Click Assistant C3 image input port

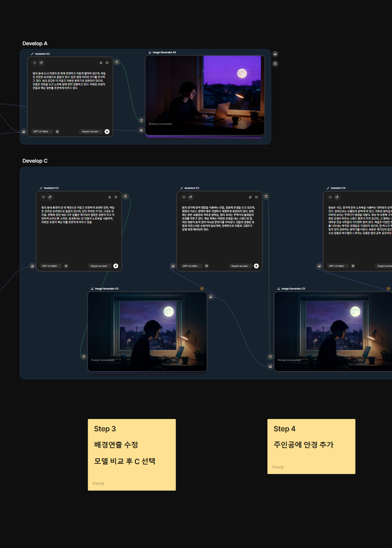[x=173, y=266]
